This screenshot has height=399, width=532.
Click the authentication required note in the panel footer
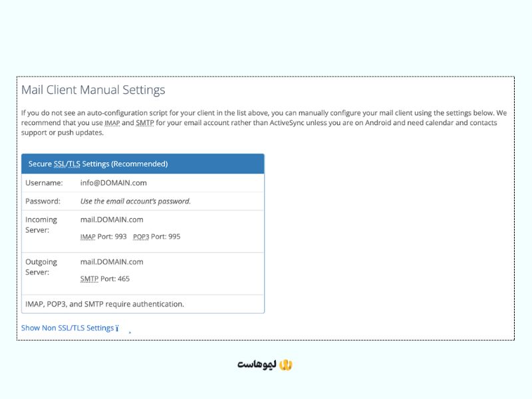tap(104, 304)
